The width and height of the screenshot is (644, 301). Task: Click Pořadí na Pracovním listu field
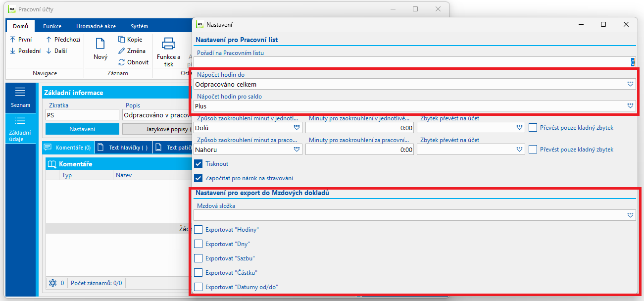pos(415,62)
